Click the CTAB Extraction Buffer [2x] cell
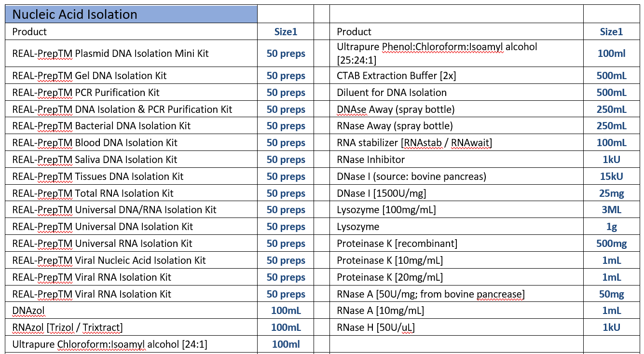The image size is (644, 354). coord(396,76)
